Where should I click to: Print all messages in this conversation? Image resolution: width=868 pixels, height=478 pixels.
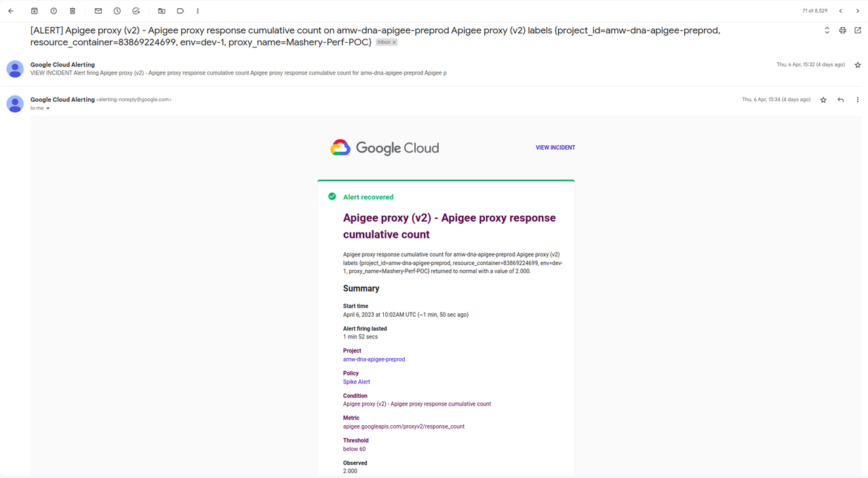pyautogui.click(x=843, y=31)
